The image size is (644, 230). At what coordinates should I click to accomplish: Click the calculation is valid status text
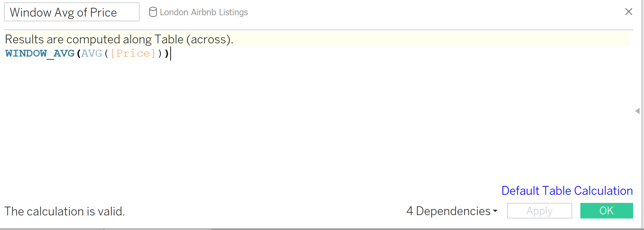tap(65, 211)
